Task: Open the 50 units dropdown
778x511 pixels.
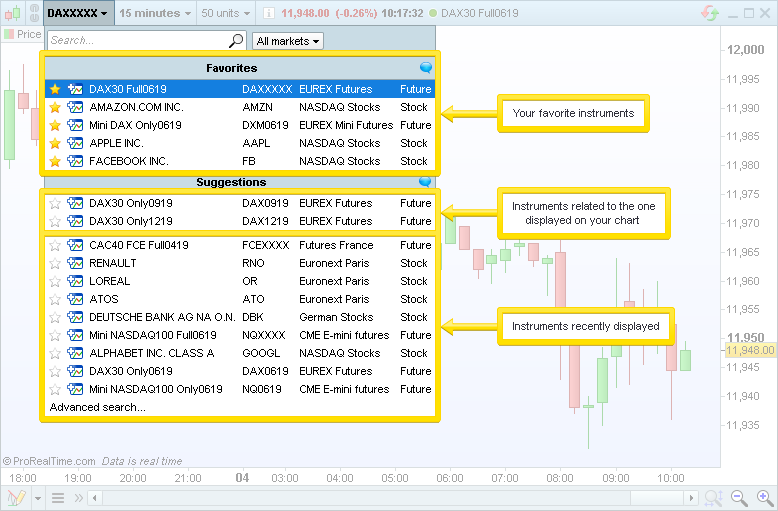Action: 225,14
